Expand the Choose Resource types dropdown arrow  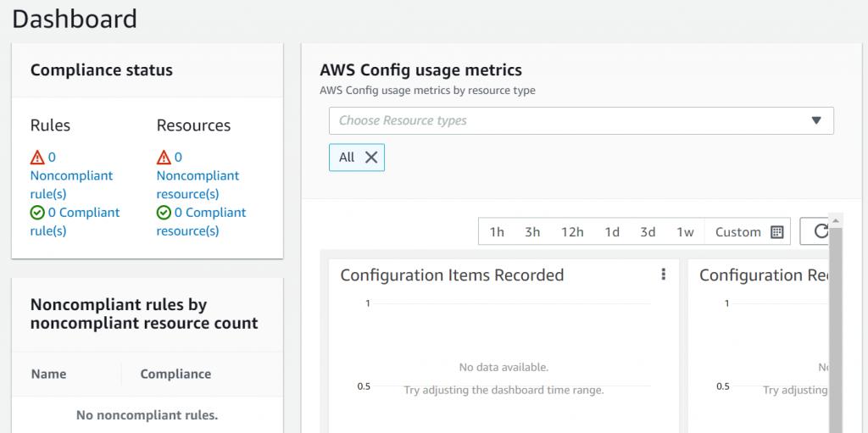[816, 120]
